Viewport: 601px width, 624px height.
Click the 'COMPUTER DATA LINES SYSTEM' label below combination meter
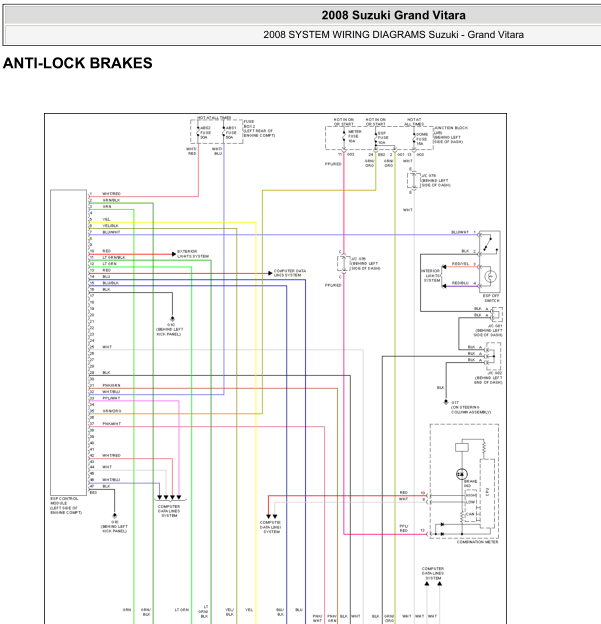click(433, 573)
